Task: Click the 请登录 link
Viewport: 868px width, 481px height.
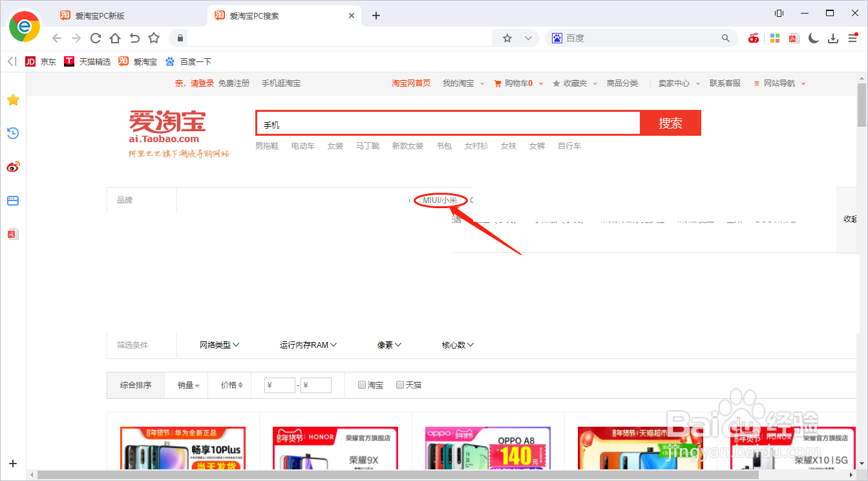Action: [x=202, y=83]
